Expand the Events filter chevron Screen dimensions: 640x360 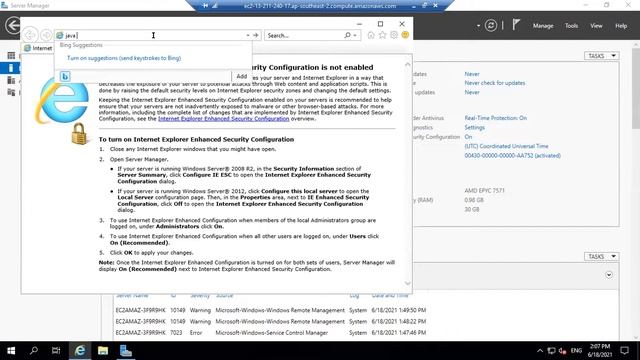pos(609,275)
